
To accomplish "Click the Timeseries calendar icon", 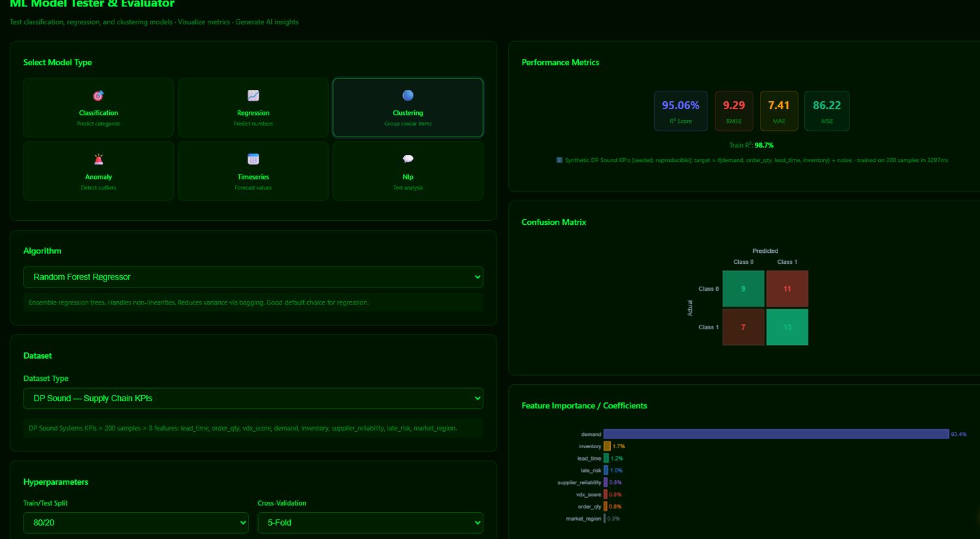I will coord(253,159).
